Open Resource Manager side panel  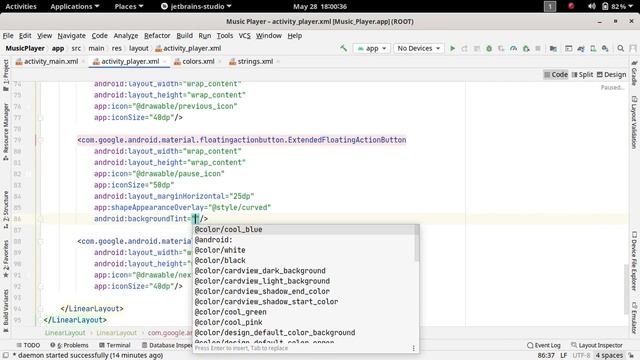[6, 131]
